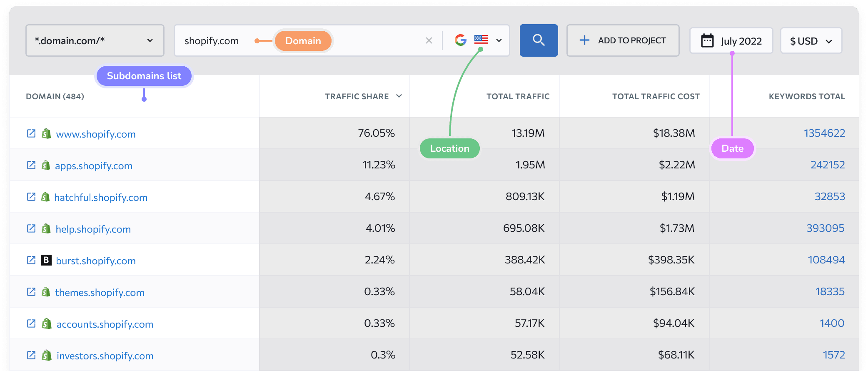The width and height of the screenshot is (868, 371).
Task: Select the $1.73M traffic cost cell
Action: click(634, 228)
